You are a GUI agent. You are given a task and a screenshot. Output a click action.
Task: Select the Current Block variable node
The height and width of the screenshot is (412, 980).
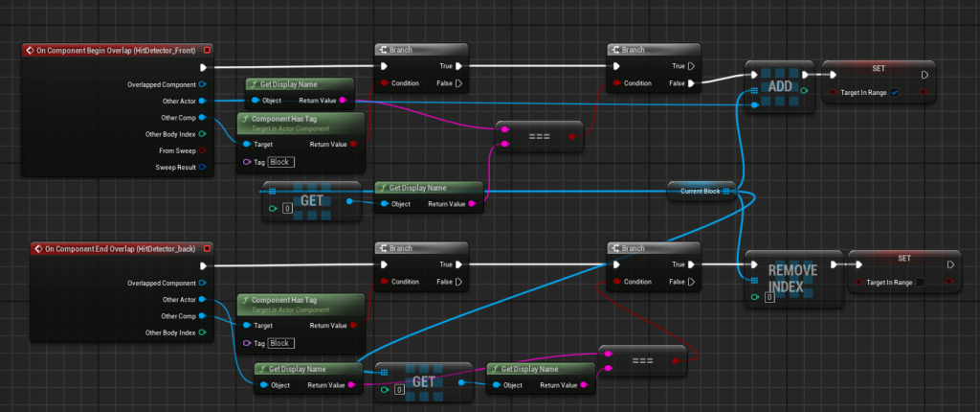pyautogui.click(x=699, y=192)
